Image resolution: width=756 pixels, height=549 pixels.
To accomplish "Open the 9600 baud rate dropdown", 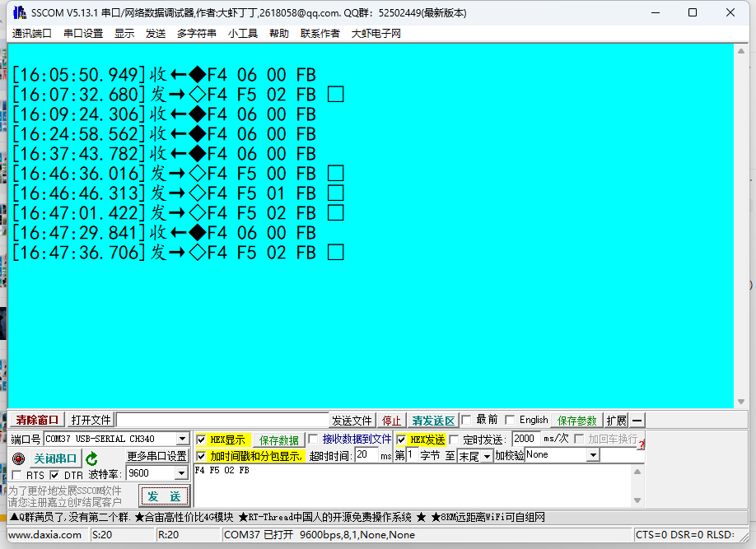I will [x=180, y=473].
